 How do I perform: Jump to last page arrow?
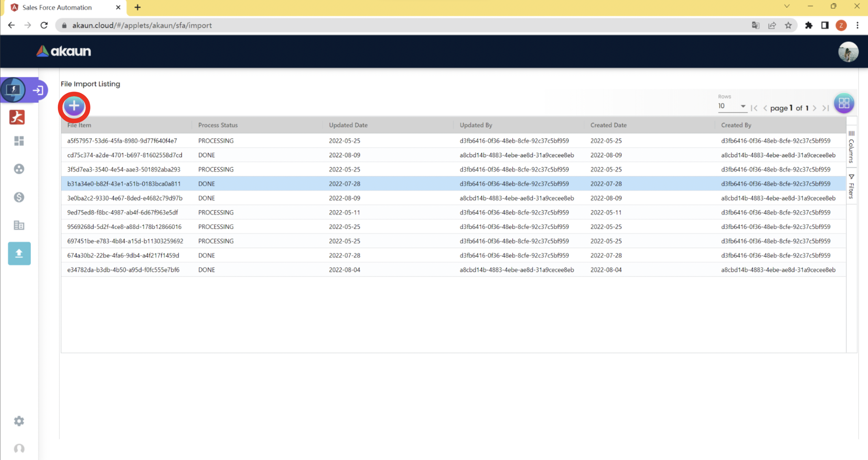point(825,108)
